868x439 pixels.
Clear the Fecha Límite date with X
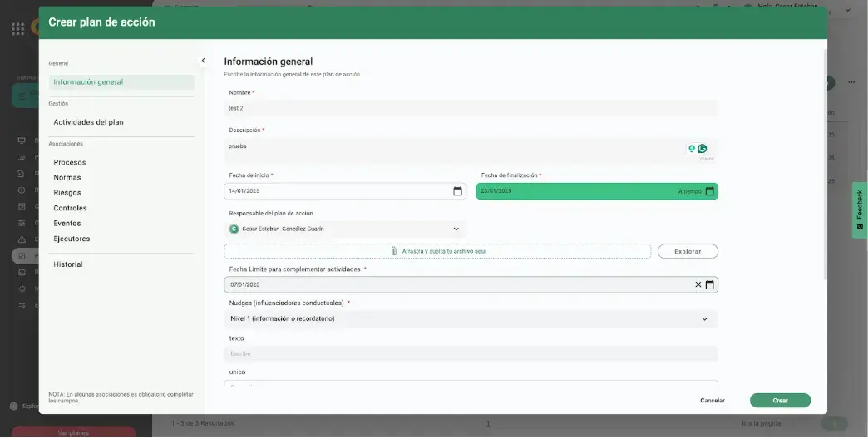(x=698, y=285)
